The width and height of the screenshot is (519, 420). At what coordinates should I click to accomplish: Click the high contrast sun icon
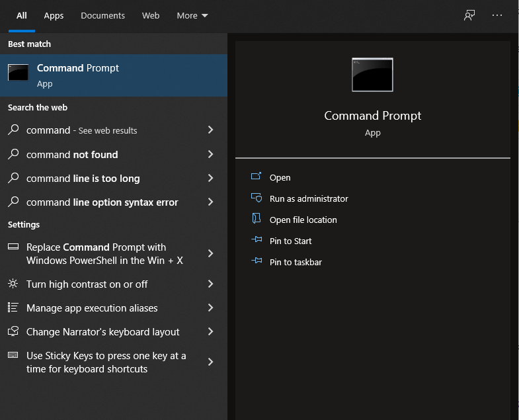point(13,284)
